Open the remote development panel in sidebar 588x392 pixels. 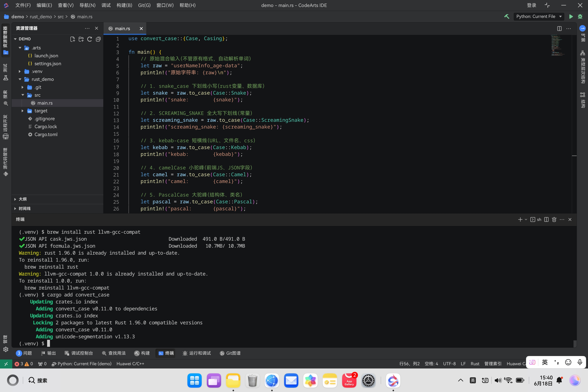[x=5, y=127]
